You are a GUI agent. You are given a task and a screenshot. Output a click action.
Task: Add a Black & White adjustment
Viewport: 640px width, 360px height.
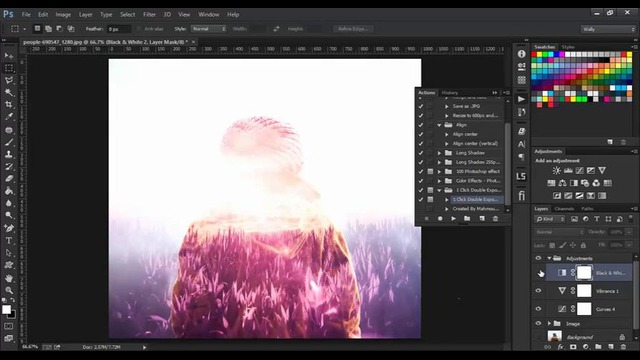tap(574, 183)
